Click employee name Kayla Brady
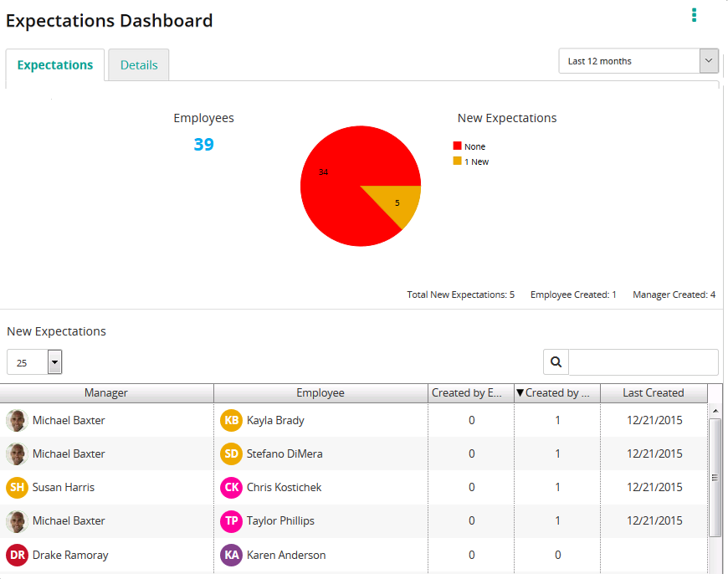Screen dimensions: 728x579 tap(275, 420)
